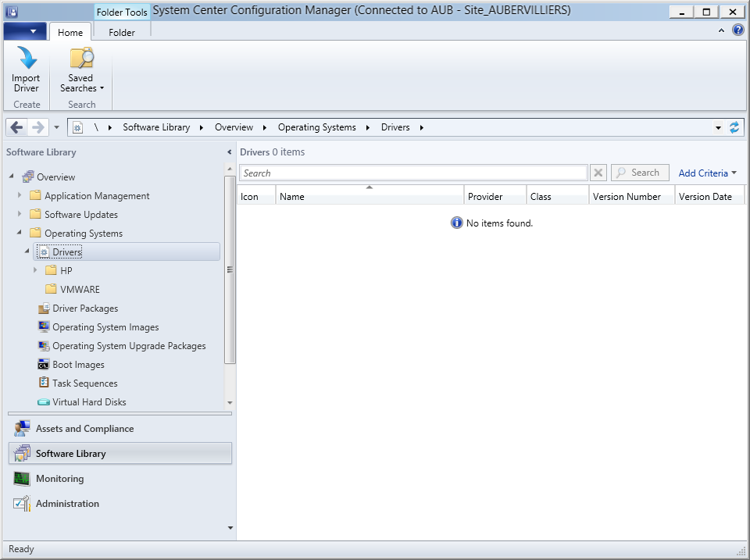Screen dimensions: 750x560
Task: Expand the Software Updates node
Action: coord(20,214)
